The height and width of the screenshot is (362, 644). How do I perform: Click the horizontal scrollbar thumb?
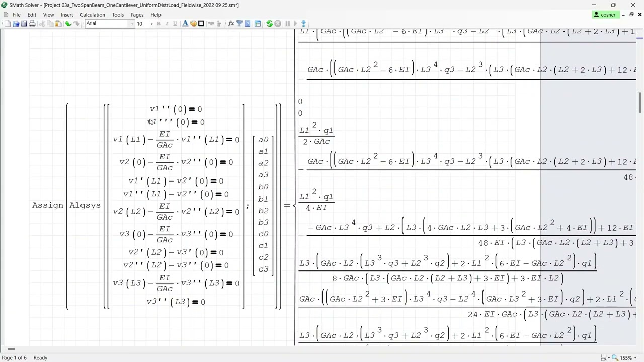coord(11,349)
